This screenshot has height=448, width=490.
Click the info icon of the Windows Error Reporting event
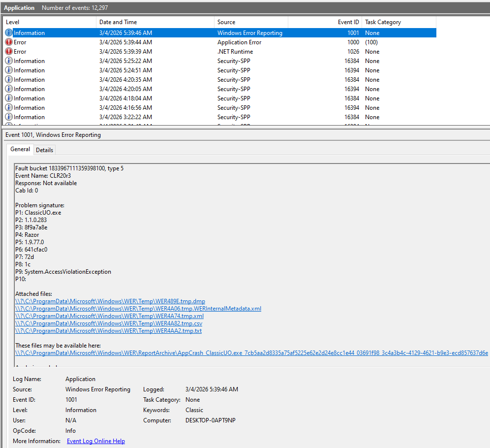[9, 32]
